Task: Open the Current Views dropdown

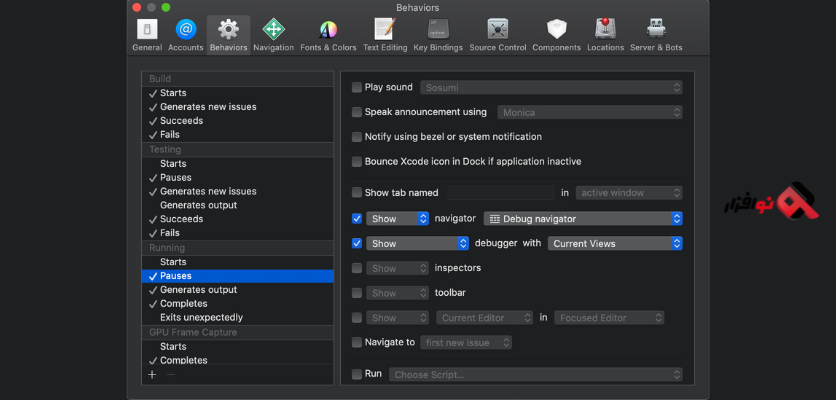Action: [615, 243]
